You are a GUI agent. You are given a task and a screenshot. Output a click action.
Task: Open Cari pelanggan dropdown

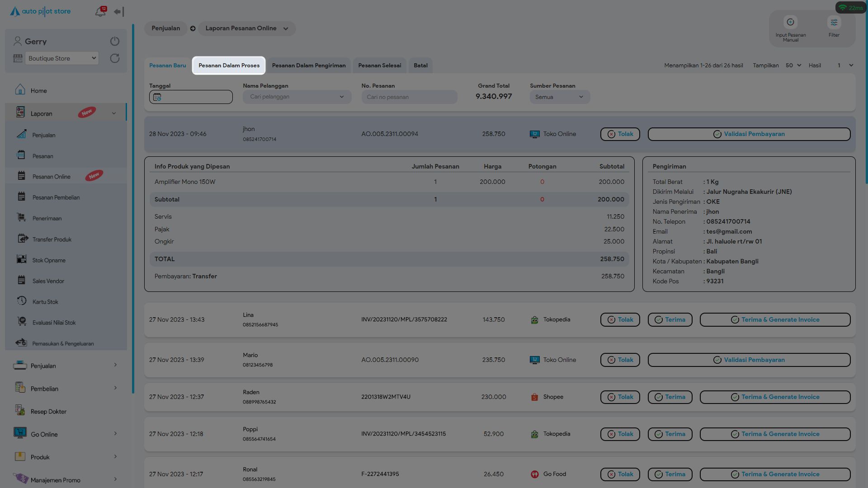pyautogui.click(x=297, y=97)
